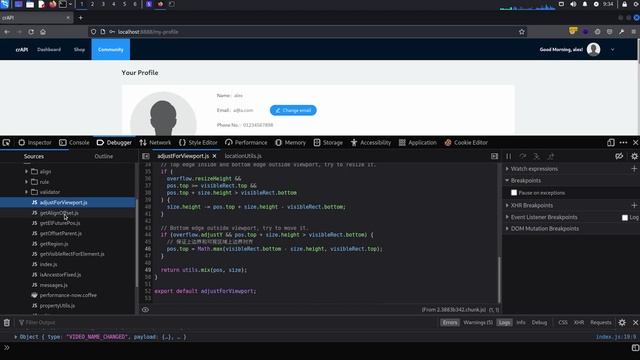Click the pause debugger button
This screenshot has height=360, width=640.
(x=509, y=156)
